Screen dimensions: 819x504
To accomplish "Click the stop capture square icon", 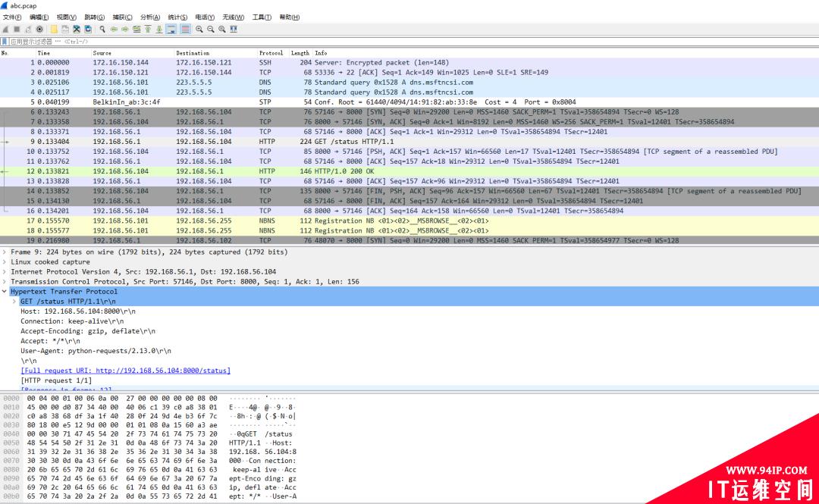I will tap(17, 30).
